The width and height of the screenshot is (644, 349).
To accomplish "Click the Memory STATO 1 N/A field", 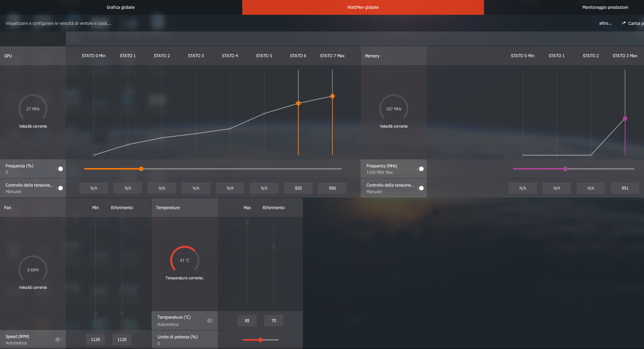I will pyautogui.click(x=556, y=188).
